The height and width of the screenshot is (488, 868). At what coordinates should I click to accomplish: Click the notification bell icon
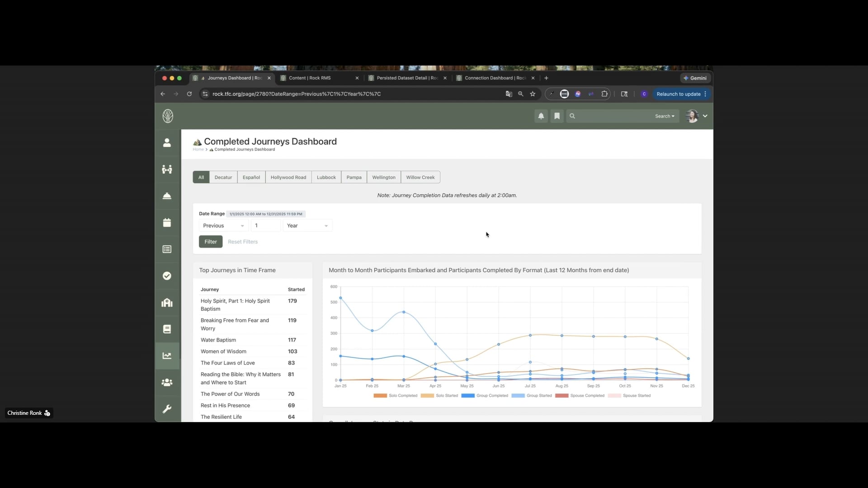pos(541,116)
